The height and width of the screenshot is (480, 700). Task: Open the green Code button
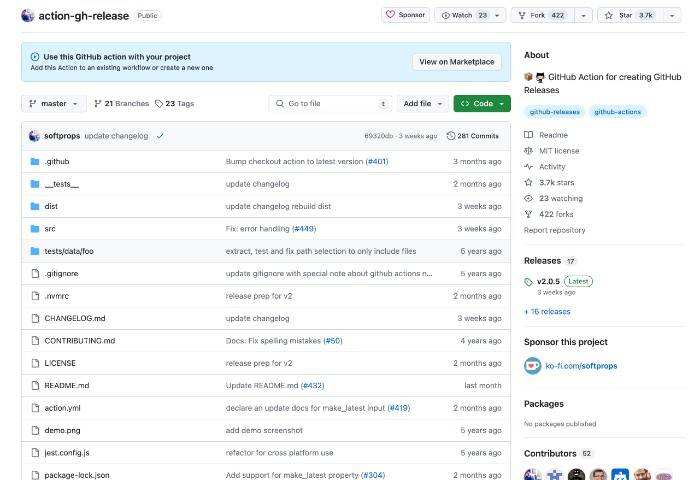(481, 103)
